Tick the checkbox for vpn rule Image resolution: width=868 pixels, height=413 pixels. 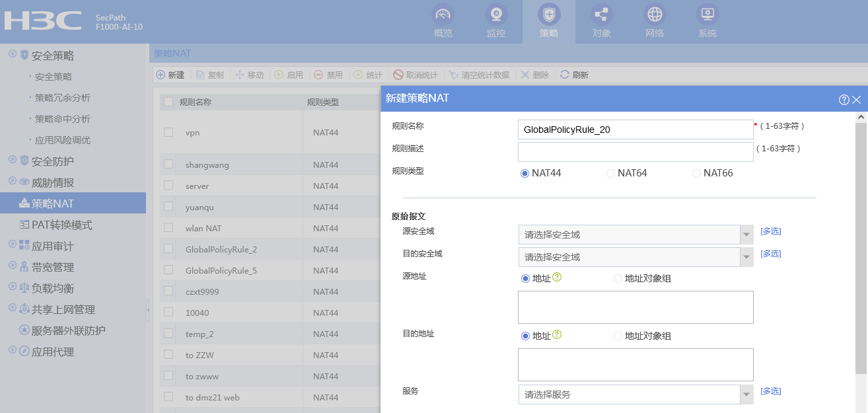[168, 132]
